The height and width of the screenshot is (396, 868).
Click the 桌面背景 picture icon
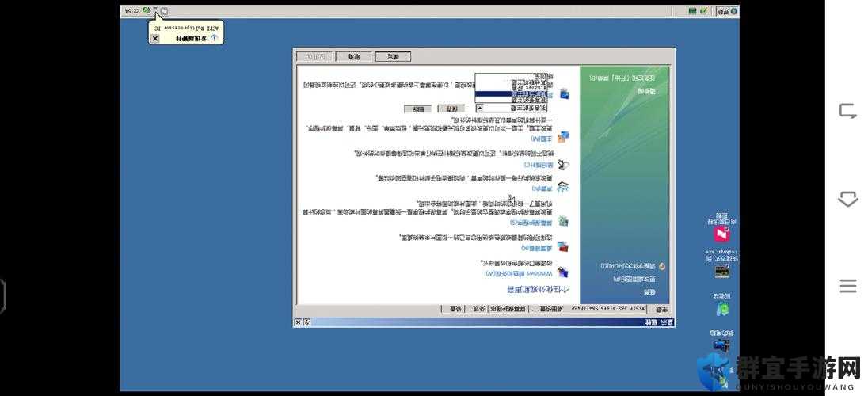[563, 246]
